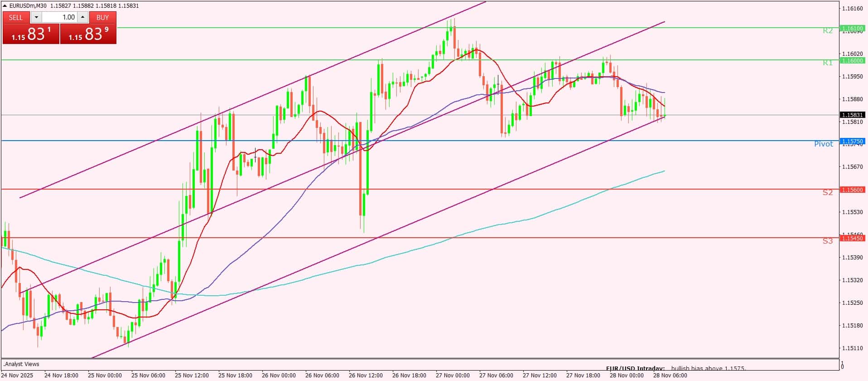Click the green 1.16100 price tag
This screenshot has height=381, width=868.
[x=852, y=28]
